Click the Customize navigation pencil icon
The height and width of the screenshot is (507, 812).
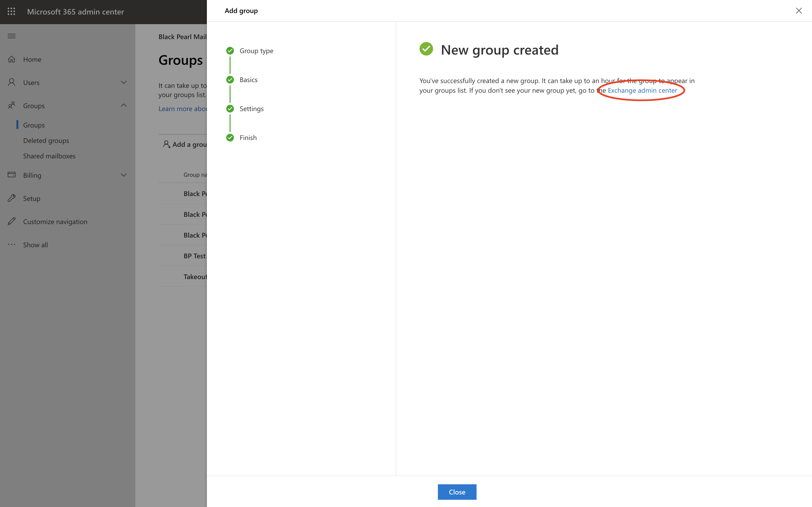pos(12,221)
